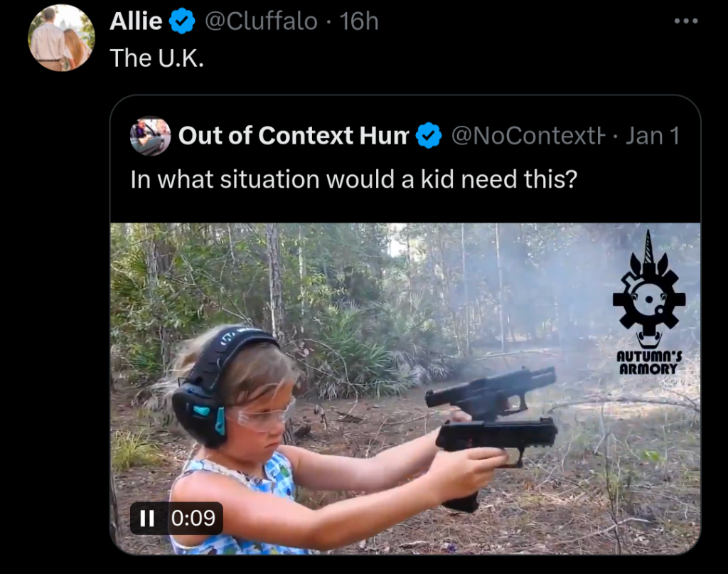Click the quoted account's verified badge
The width and height of the screenshot is (728, 574).
click(x=428, y=136)
